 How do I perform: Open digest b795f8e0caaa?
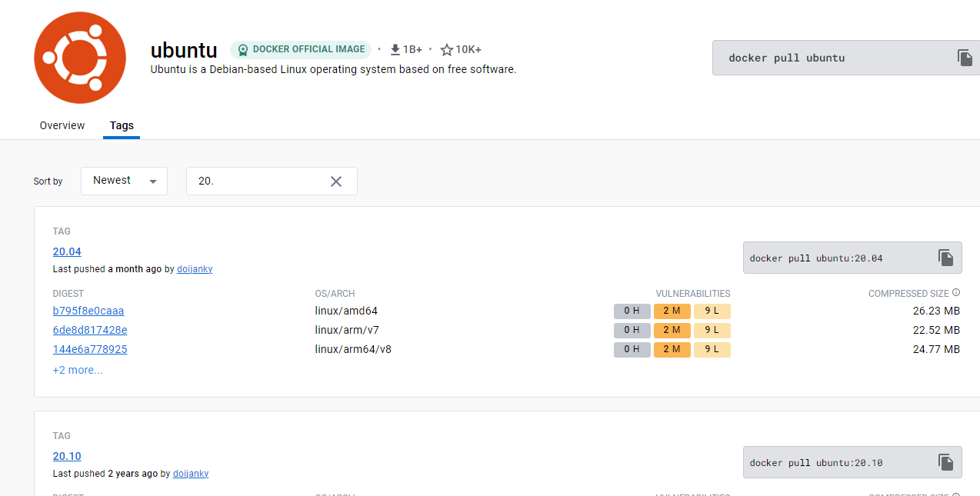(88, 311)
